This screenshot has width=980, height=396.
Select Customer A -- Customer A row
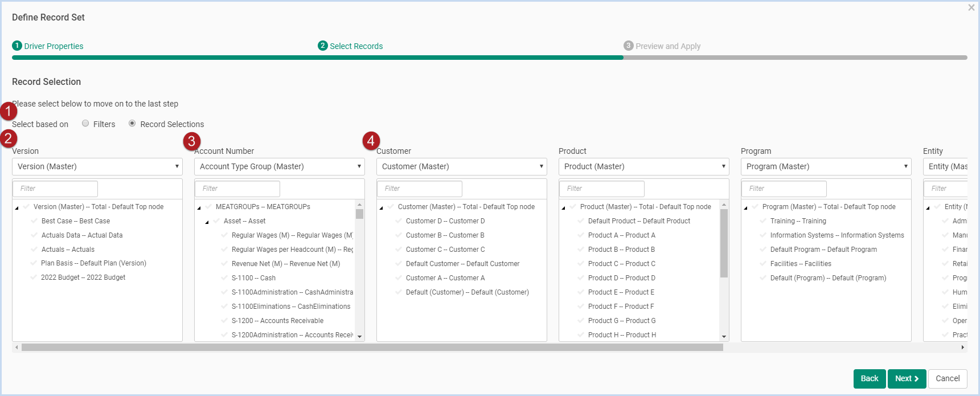[x=445, y=277]
